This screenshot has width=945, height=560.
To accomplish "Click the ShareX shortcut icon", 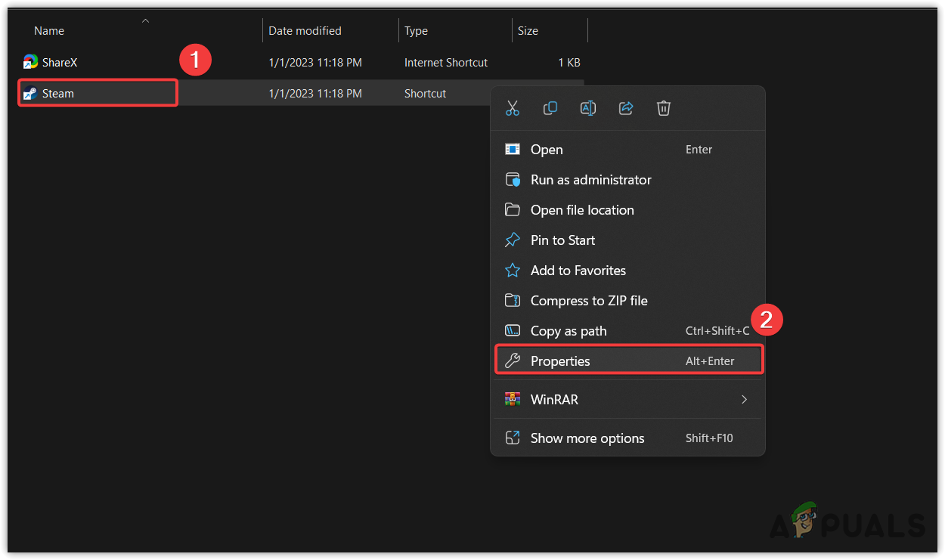I will point(30,62).
